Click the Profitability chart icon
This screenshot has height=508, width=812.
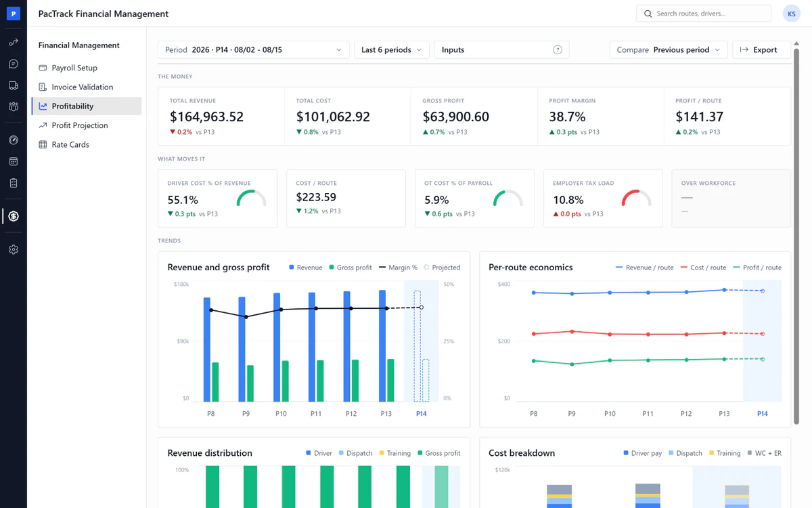(x=43, y=106)
